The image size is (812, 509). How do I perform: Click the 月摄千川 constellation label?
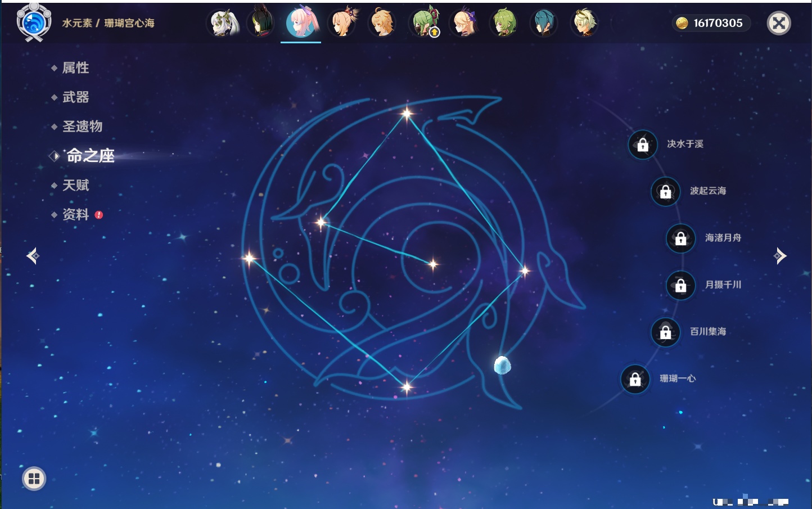click(723, 285)
